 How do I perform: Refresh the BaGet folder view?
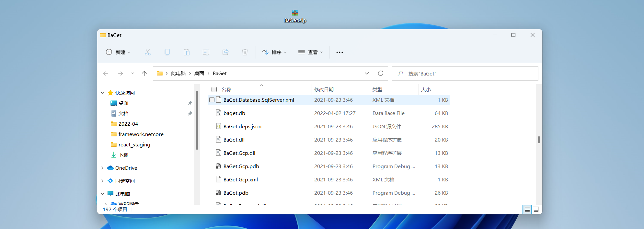coord(381,73)
